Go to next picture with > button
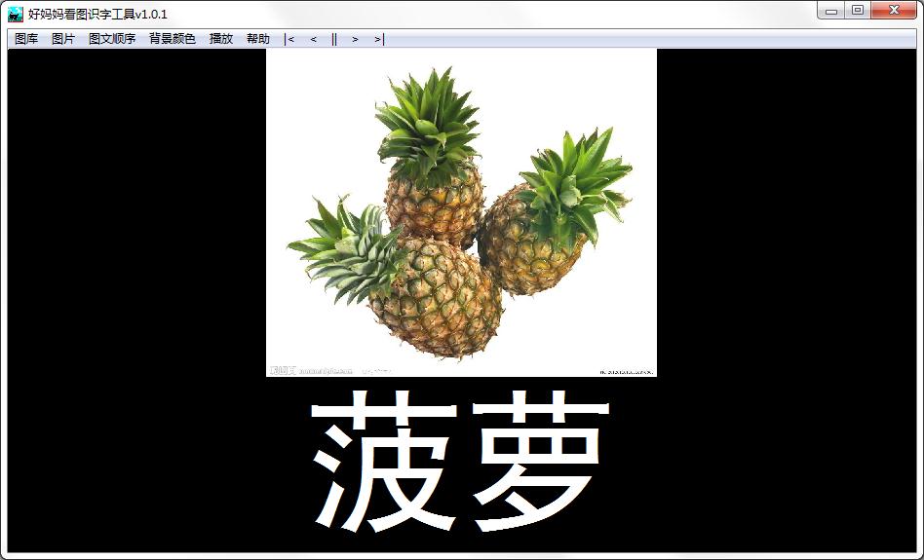This screenshot has width=924, height=560. point(355,39)
